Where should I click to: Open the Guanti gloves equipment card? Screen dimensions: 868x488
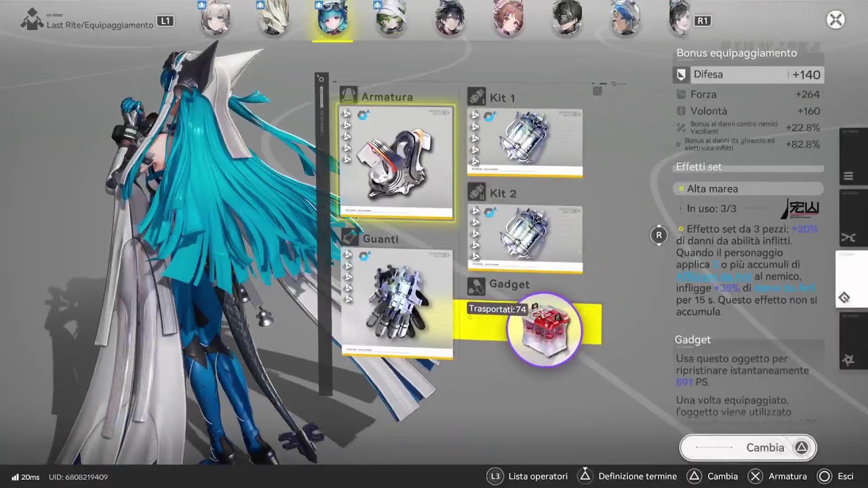coord(397,302)
